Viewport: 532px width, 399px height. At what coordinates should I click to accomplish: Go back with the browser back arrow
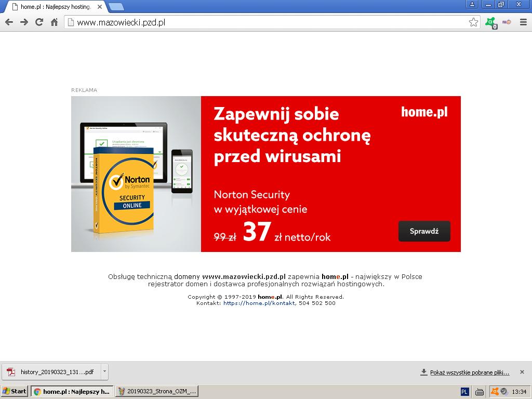[x=9, y=22]
